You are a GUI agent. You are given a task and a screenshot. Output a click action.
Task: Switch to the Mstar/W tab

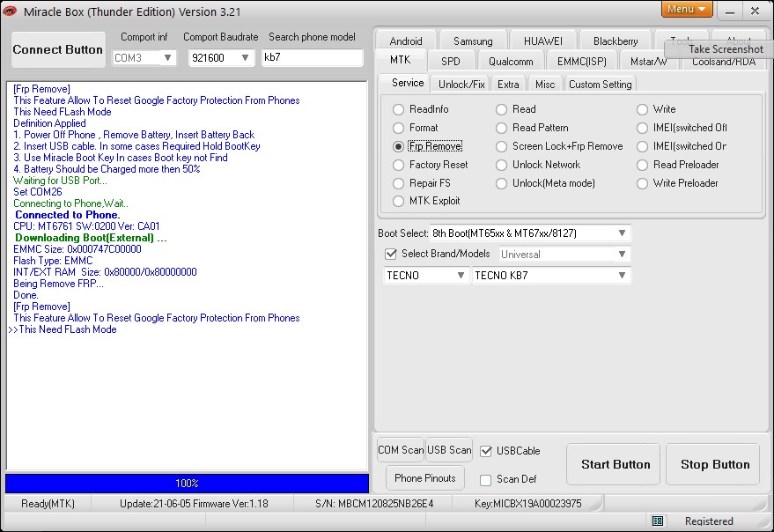pyautogui.click(x=649, y=62)
